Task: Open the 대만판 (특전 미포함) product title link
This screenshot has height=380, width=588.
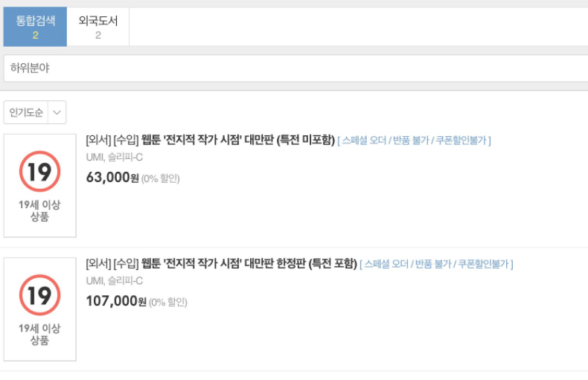Action: [x=237, y=140]
